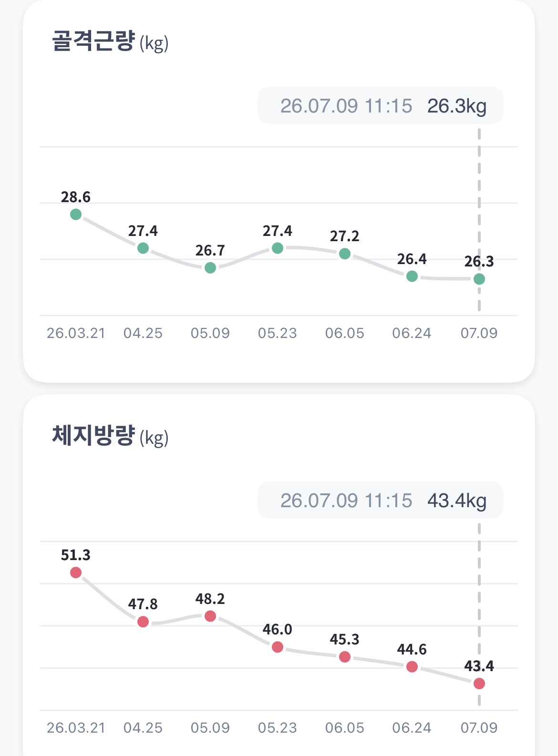Tap the 43.4 latest body fat point
Image resolution: width=558 pixels, height=756 pixels.
[479, 684]
